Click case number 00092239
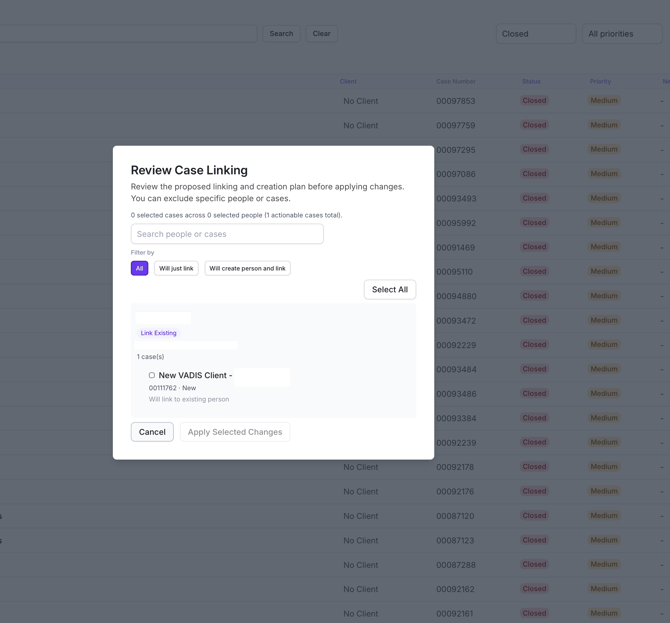 click(456, 443)
